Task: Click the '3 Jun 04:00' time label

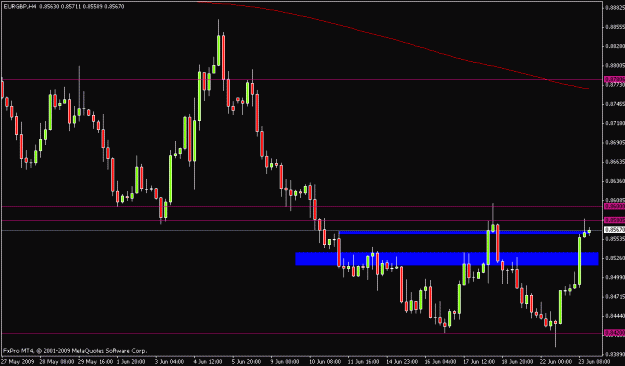Action: (170, 362)
